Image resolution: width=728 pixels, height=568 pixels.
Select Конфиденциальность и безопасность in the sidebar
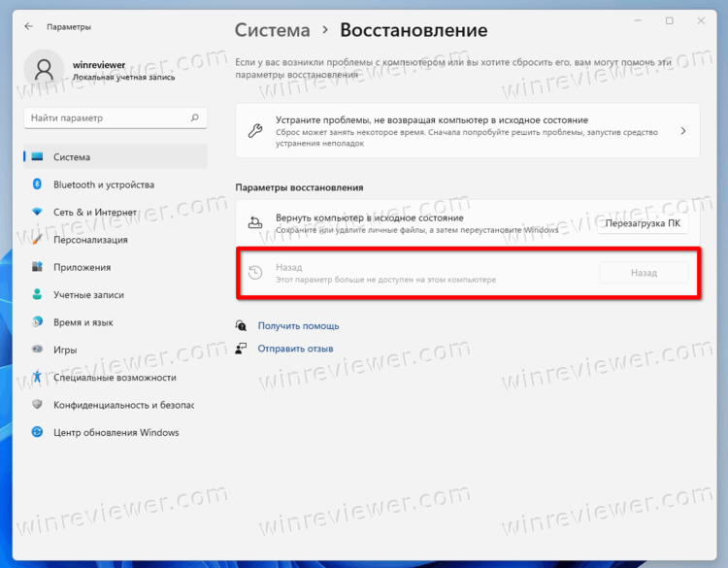tap(123, 405)
